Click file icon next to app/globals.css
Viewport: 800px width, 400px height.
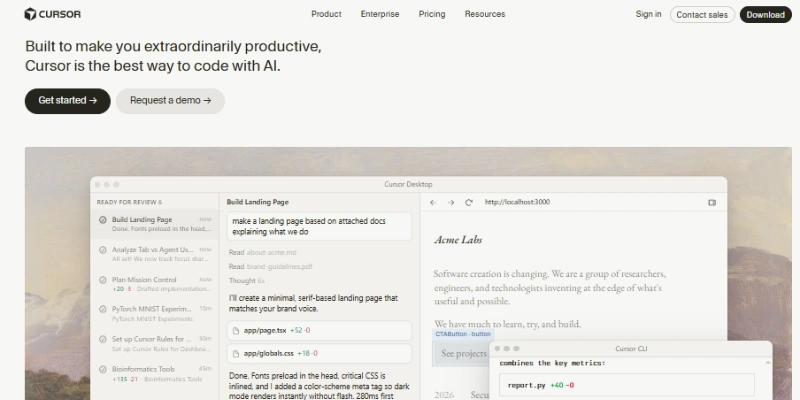pyautogui.click(x=236, y=354)
